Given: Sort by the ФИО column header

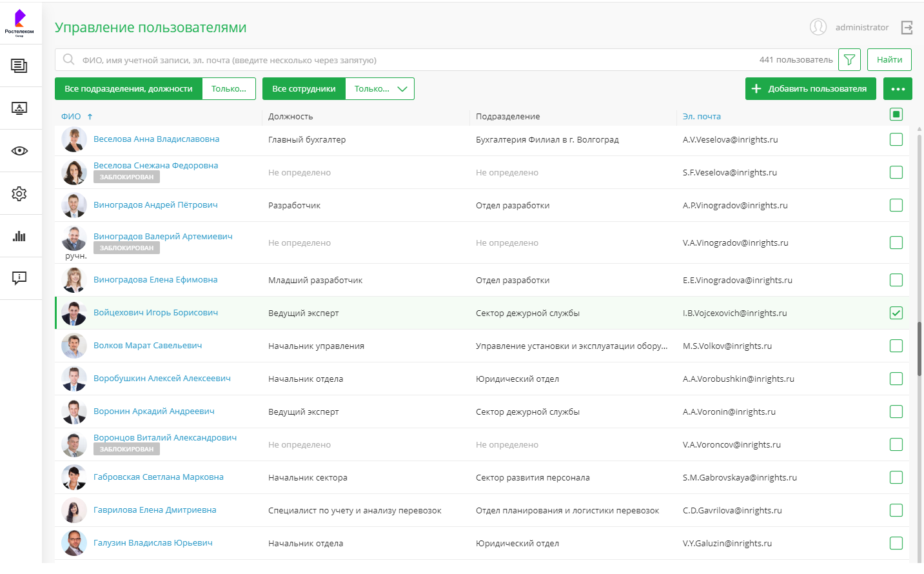Looking at the screenshot, I should pyautogui.click(x=71, y=117).
